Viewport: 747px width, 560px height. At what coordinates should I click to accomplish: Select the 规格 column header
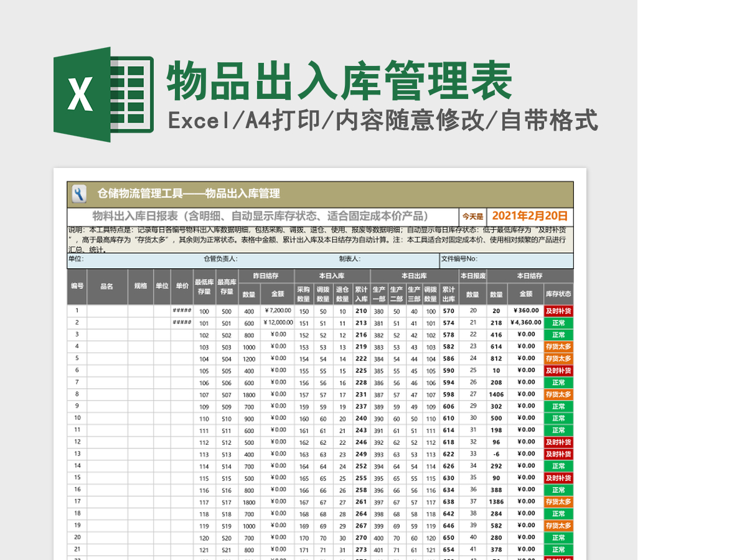(x=141, y=287)
